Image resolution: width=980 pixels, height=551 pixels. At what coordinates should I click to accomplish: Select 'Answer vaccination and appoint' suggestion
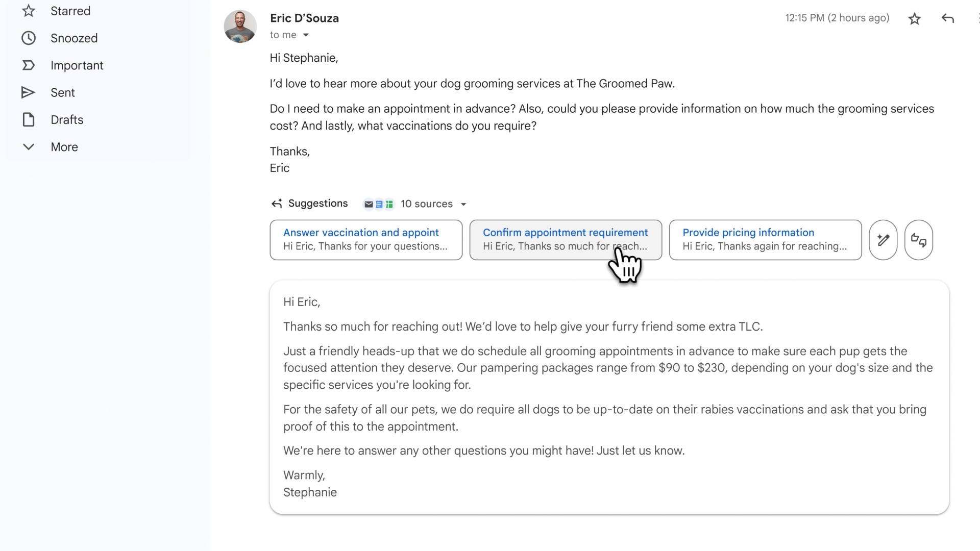(365, 240)
